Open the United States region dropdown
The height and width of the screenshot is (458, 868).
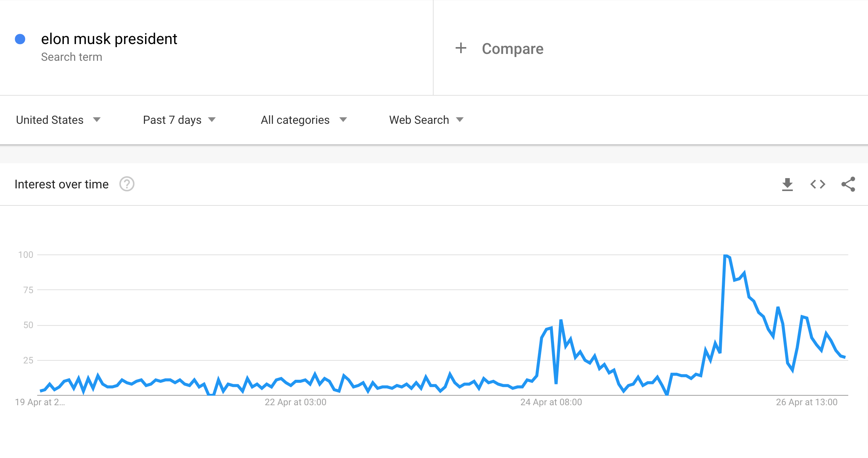pos(58,120)
